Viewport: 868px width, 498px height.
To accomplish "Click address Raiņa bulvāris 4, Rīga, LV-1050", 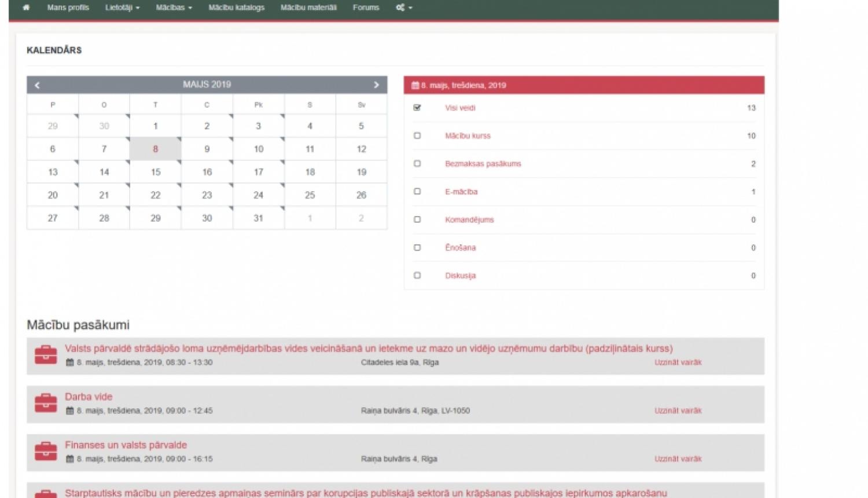I will [x=415, y=411].
